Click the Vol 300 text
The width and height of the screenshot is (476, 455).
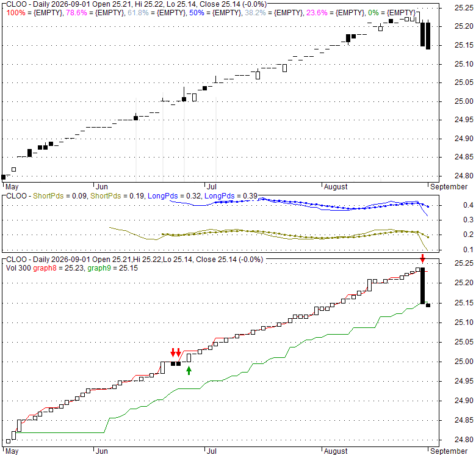pos(18,268)
